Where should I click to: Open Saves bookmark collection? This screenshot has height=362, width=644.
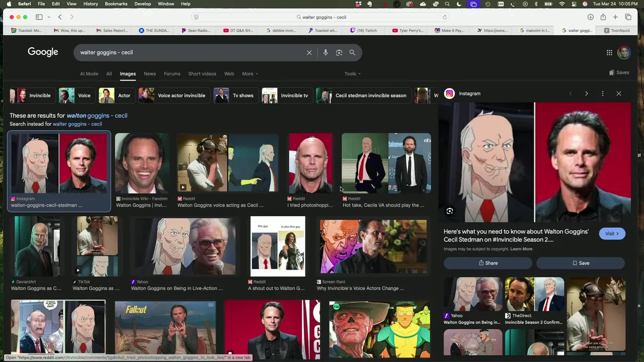[x=619, y=72]
